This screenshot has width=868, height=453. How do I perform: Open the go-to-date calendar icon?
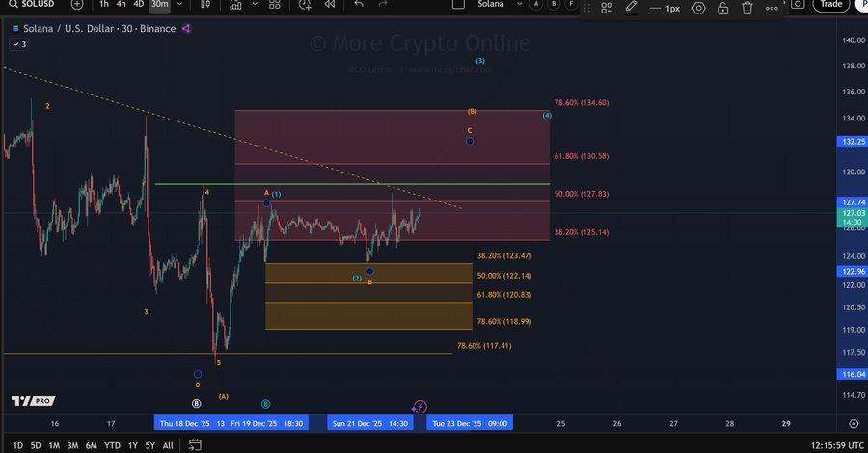pyautogui.click(x=195, y=445)
